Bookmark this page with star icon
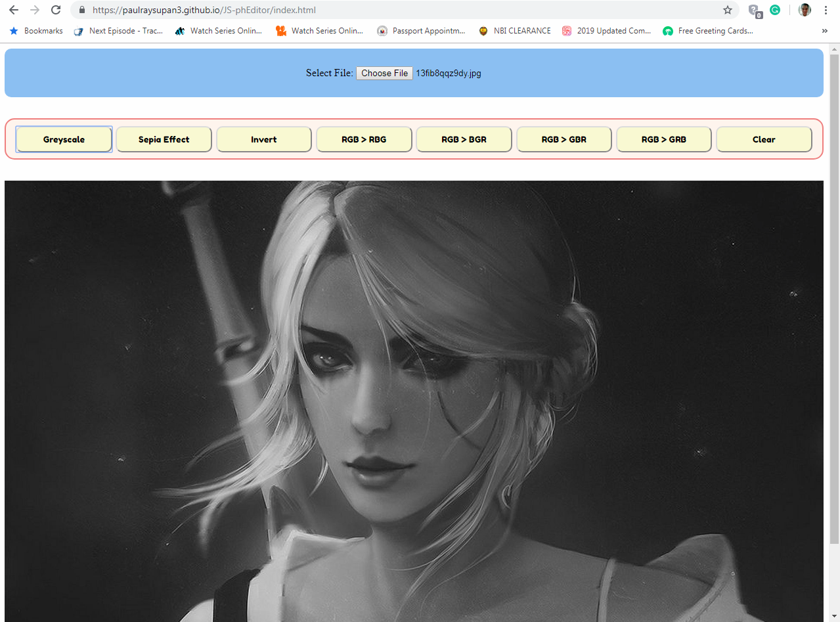840x622 pixels. pos(728,11)
